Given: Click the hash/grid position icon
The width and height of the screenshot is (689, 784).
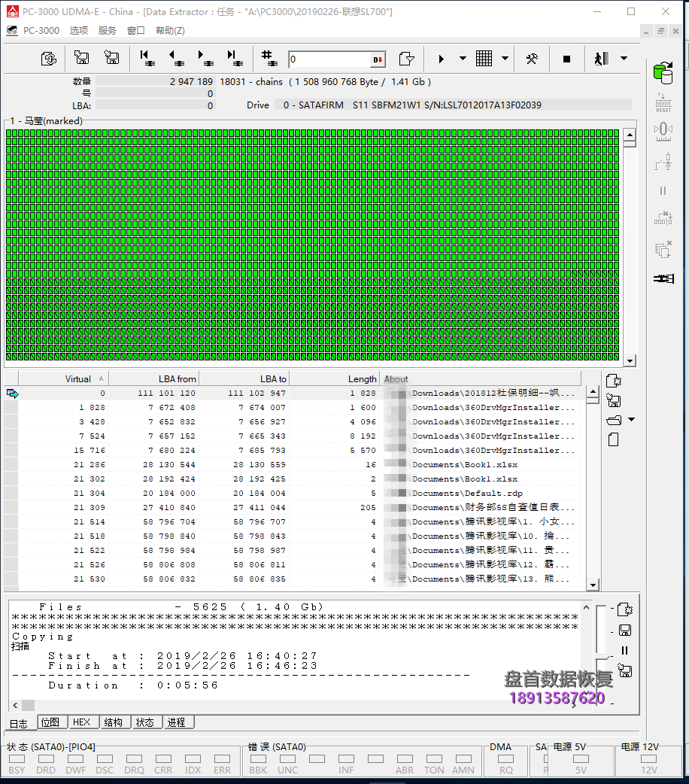Looking at the screenshot, I should pos(269,59).
